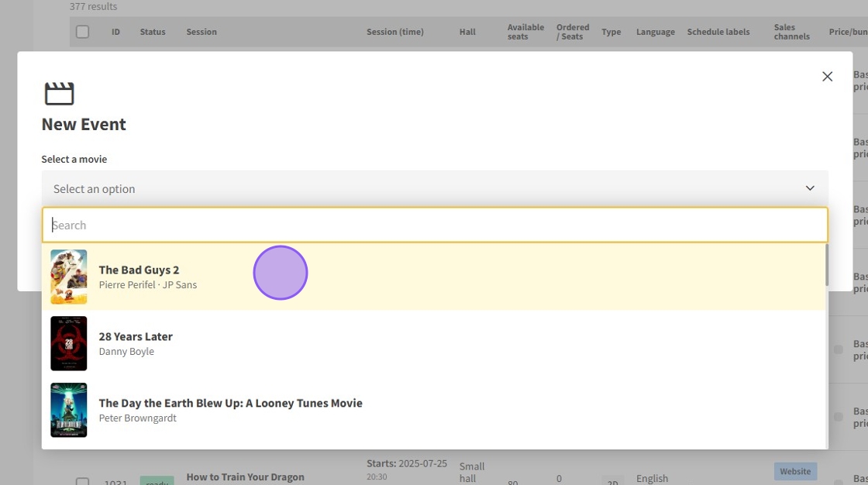Click the Hall column header
Screen dimensions: 868x485
click(467, 32)
